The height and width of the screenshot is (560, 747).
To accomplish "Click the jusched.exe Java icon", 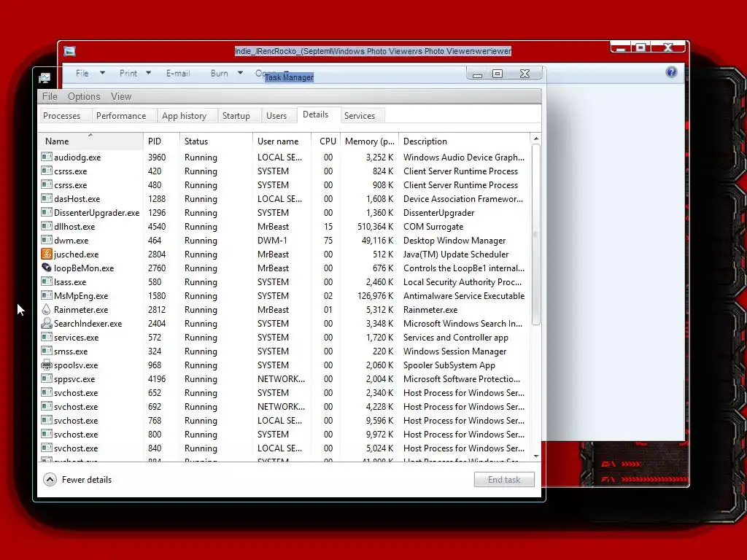I will click(x=46, y=254).
